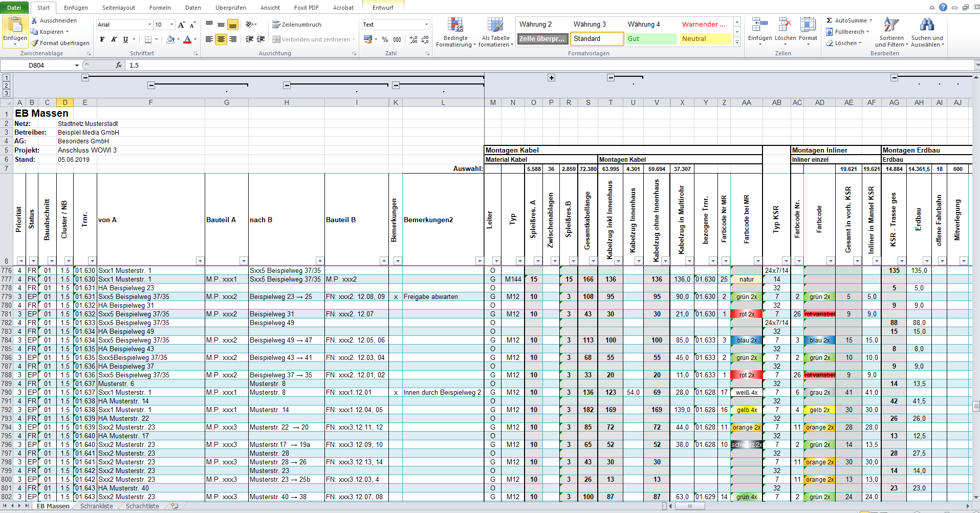Open filter dropdown for Bemerkungen2 column
The height and width of the screenshot is (513, 980).
click(479, 261)
